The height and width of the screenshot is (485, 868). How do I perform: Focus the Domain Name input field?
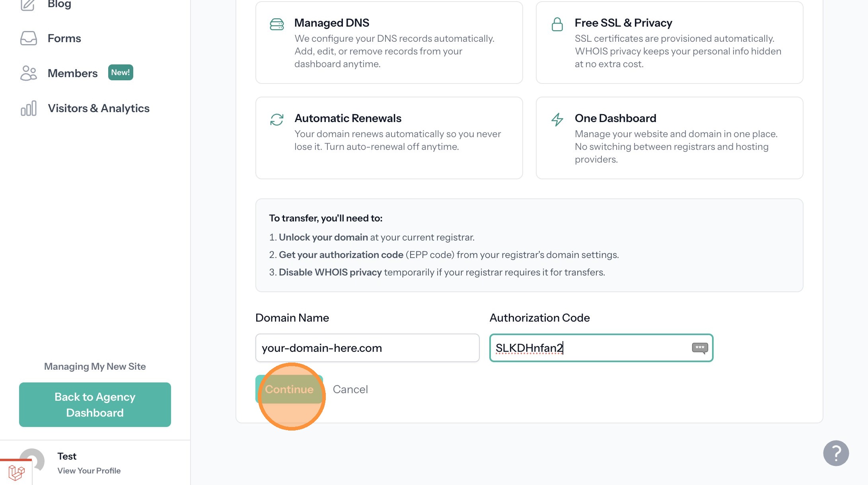click(367, 348)
